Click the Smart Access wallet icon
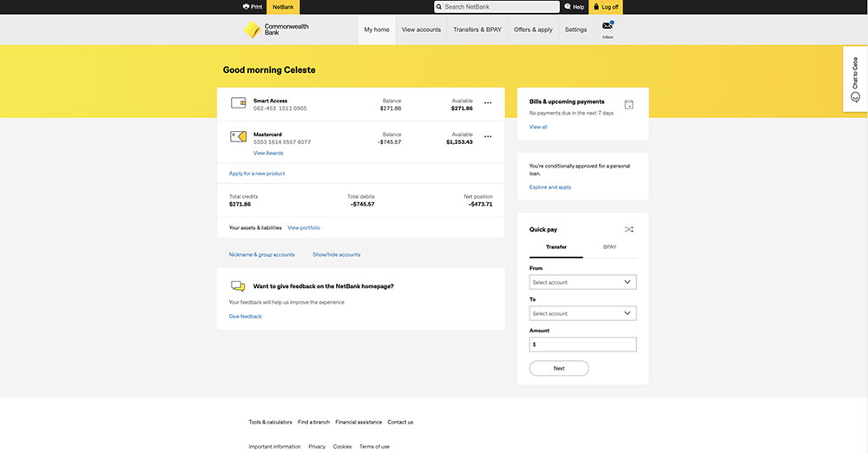 click(x=239, y=103)
